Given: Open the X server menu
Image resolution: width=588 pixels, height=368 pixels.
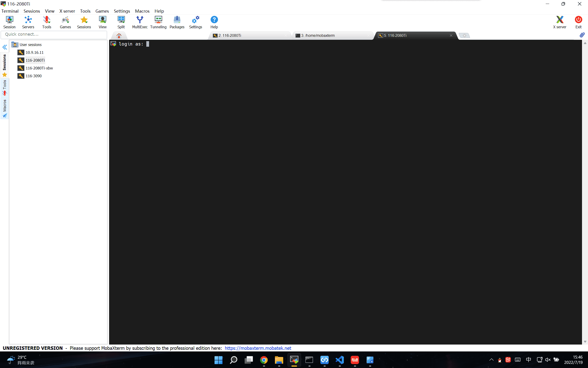Looking at the screenshot, I should pos(67,11).
